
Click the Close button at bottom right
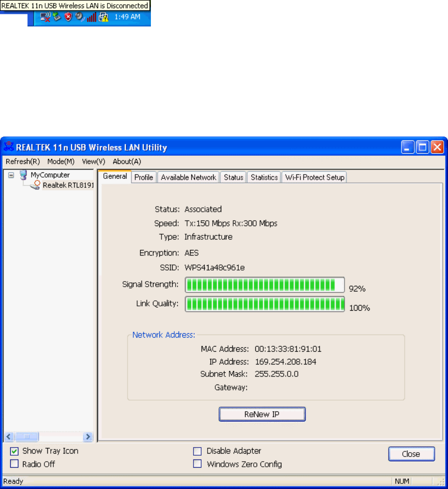click(x=411, y=454)
